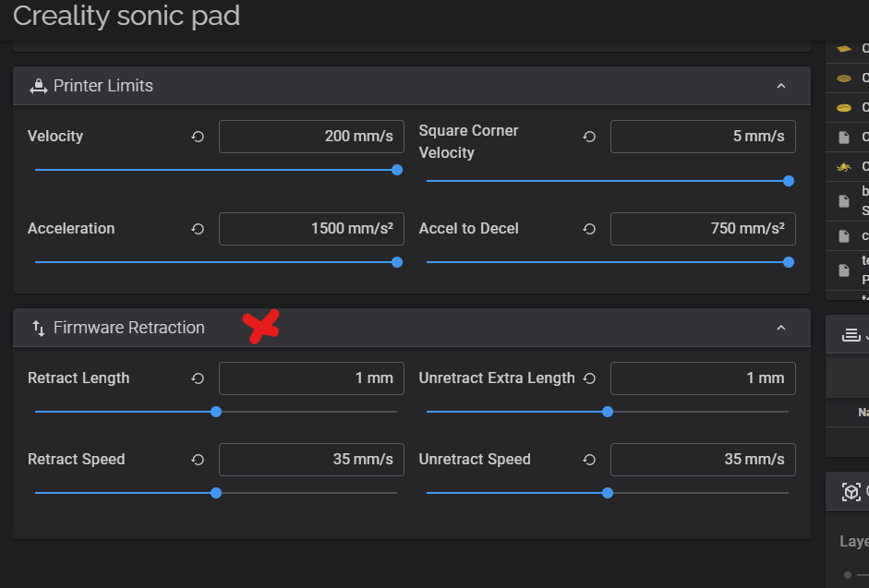The width and height of the screenshot is (869, 588).
Task: Focus the Velocity value input field
Action: (311, 137)
